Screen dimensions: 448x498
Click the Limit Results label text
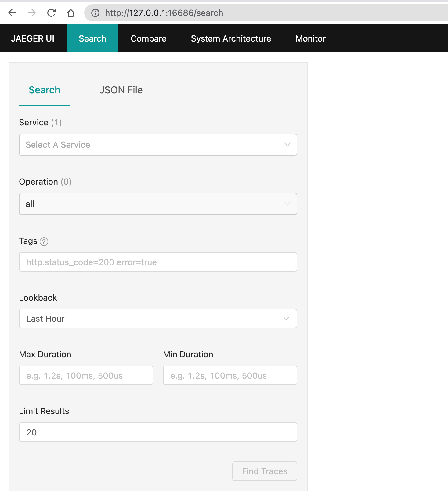44,411
